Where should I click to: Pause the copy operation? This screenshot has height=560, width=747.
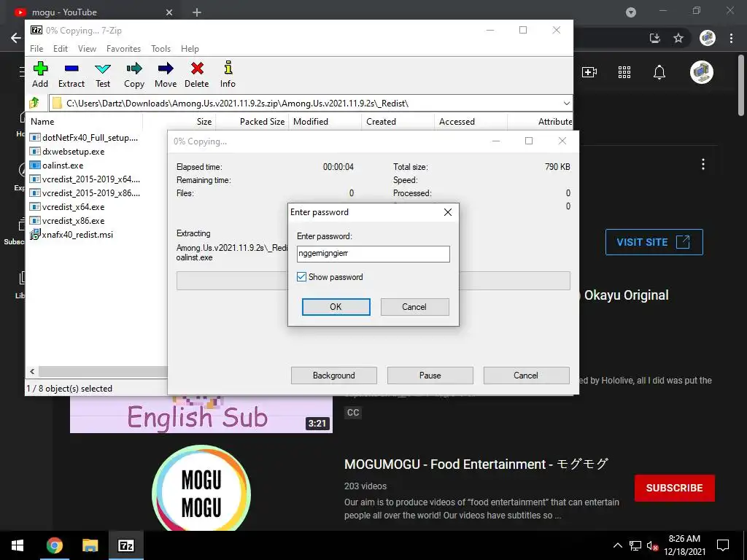[430, 376]
